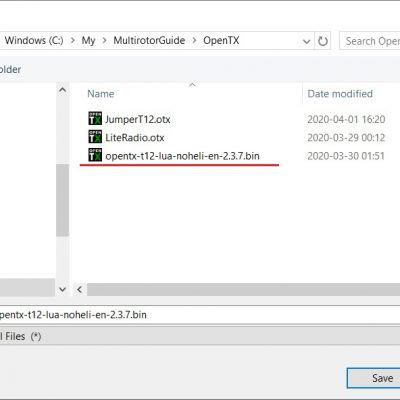Focus the Search OpenTX box
400x400 pixels.
coord(370,41)
